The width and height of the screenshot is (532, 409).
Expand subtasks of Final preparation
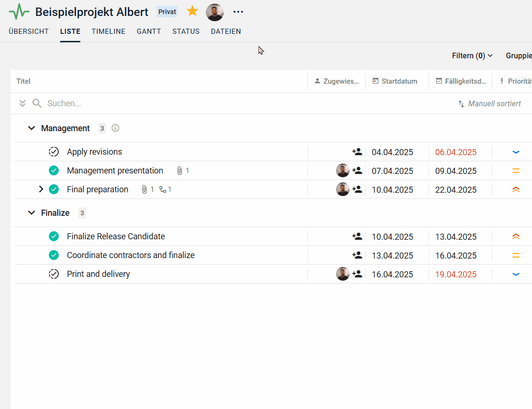pyautogui.click(x=41, y=189)
